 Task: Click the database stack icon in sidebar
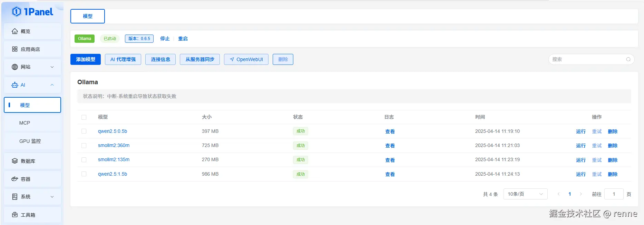click(x=15, y=161)
